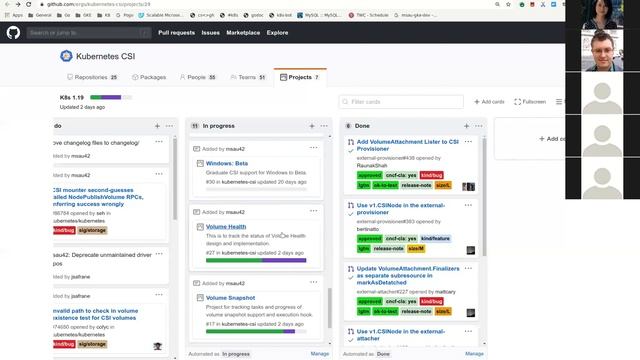Image resolution: width=640 pixels, height=360 pixels.
Task: Go forward using browser arrow
Action: [18, 4]
